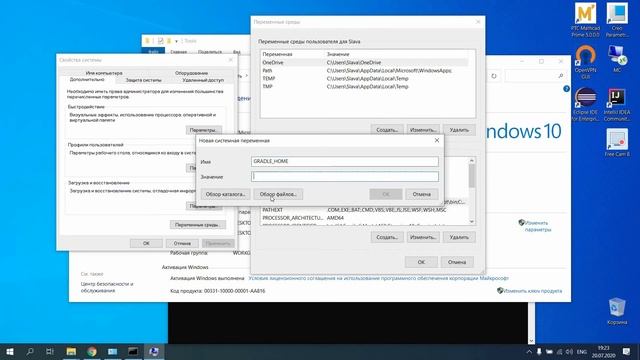Select the Path user variable row
The height and width of the screenshot is (360, 640).
[x=364, y=71]
